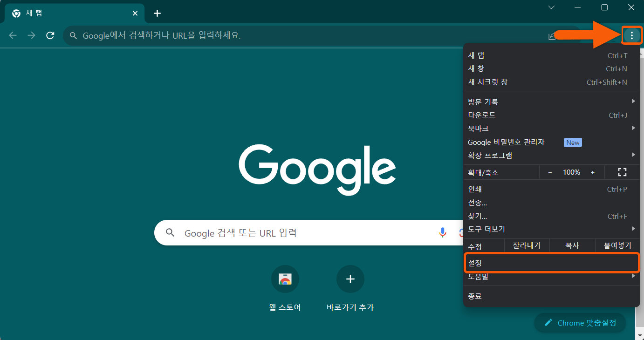This screenshot has height=340, width=644.
Task: Select 종료 to quit Chrome
Action: [x=552, y=296]
